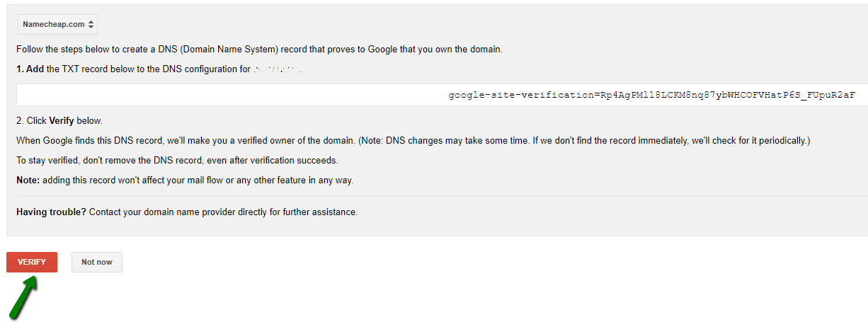Click the blurred domain name after 'configuration for'

pos(278,69)
